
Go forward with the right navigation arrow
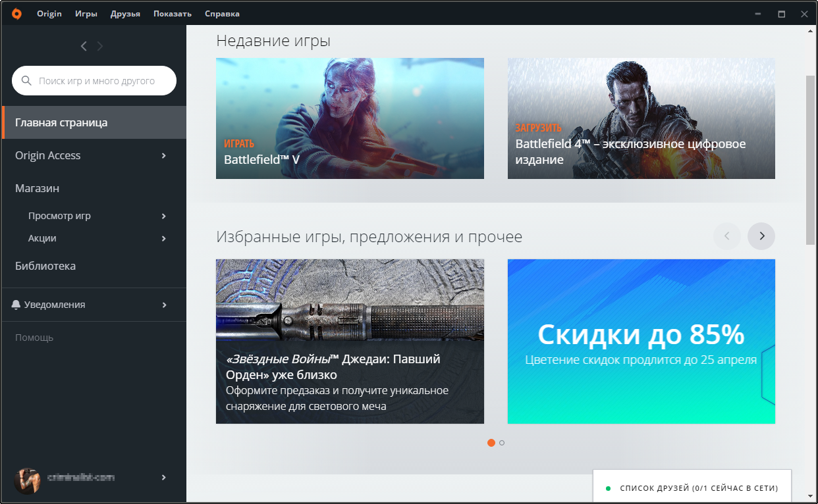pos(100,46)
